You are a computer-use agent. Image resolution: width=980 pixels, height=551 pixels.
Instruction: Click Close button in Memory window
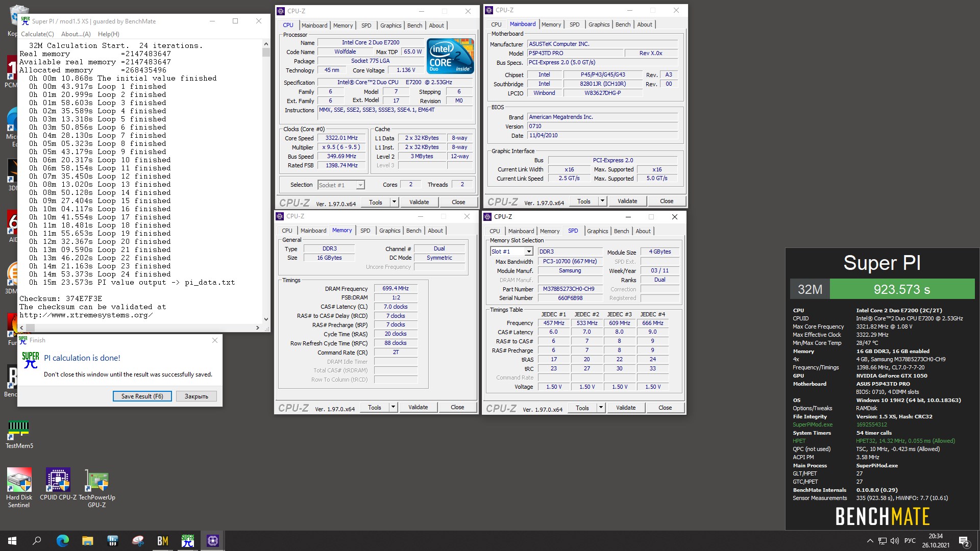pos(457,407)
